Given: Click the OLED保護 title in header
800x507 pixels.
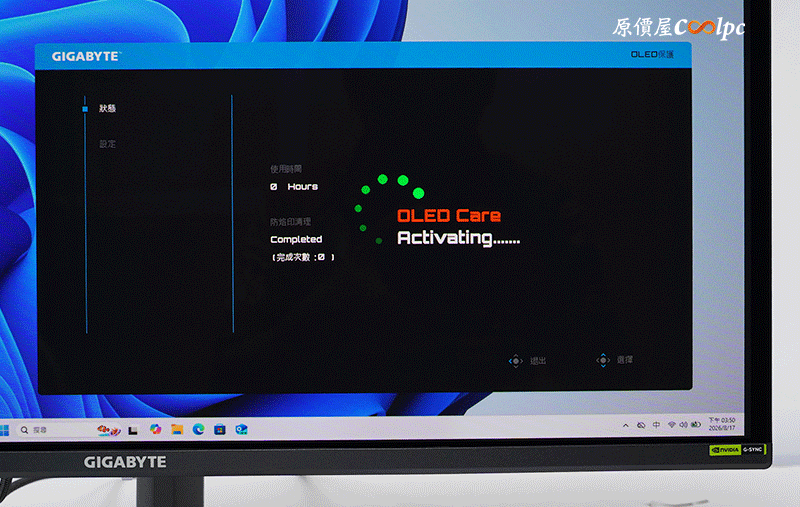Looking at the screenshot, I should coord(653,54).
